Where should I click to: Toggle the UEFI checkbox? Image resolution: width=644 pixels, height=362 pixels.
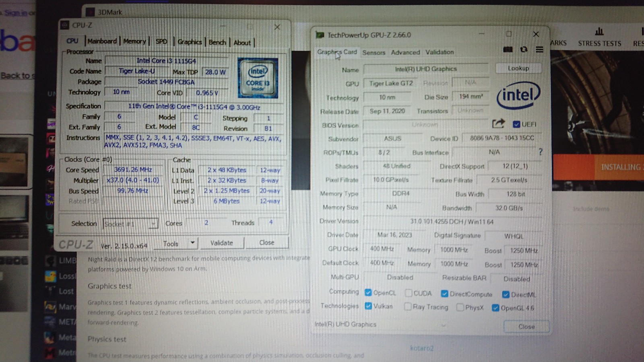pyautogui.click(x=516, y=124)
